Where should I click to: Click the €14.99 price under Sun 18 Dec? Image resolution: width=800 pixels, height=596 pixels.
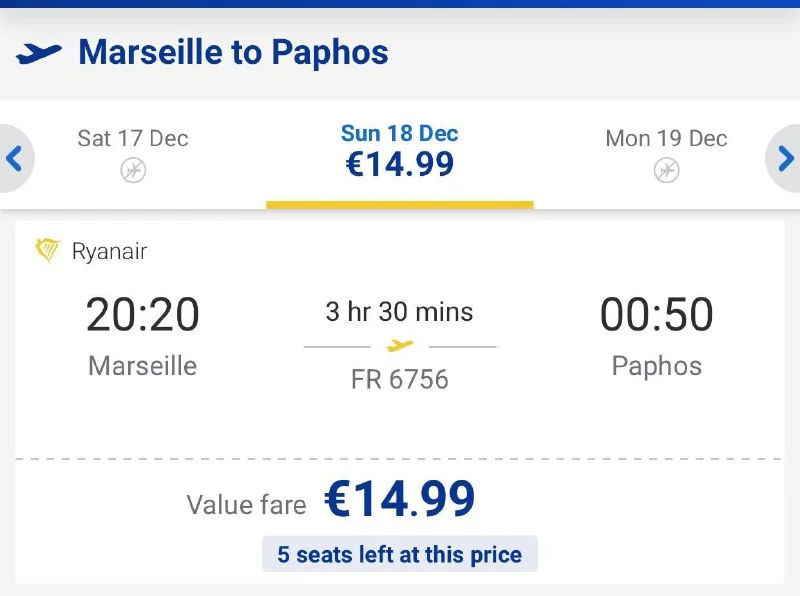[400, 165]
